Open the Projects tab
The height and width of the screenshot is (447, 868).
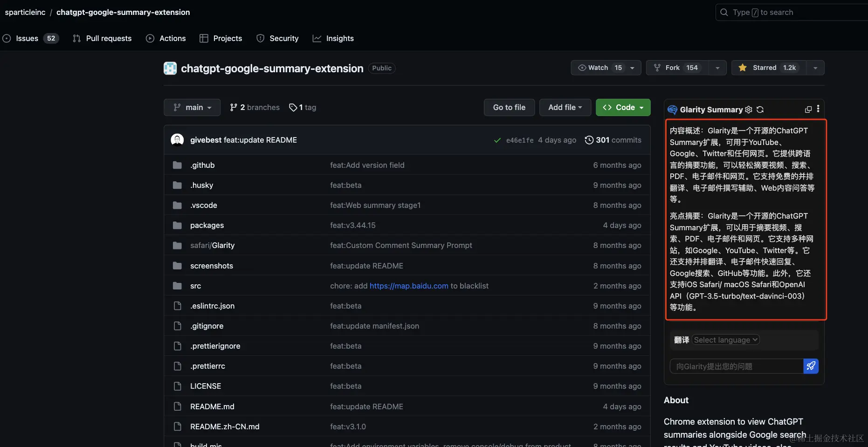[221, 38]
